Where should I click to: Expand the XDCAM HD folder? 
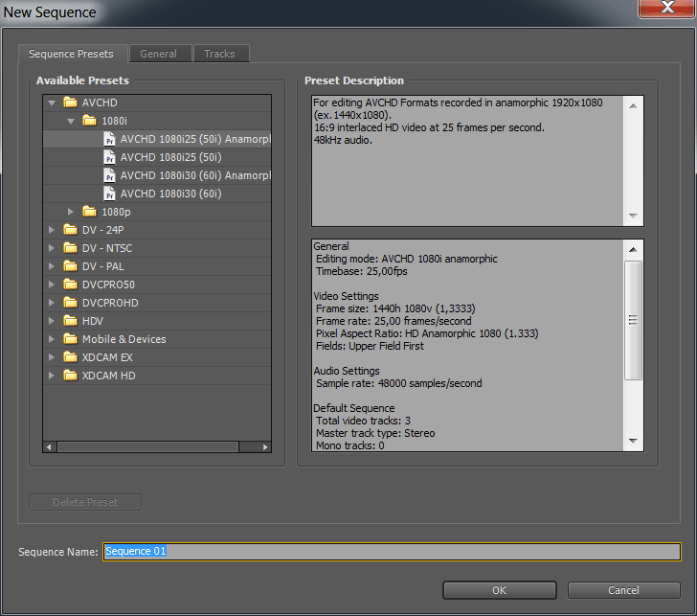[x=51, y=376]
